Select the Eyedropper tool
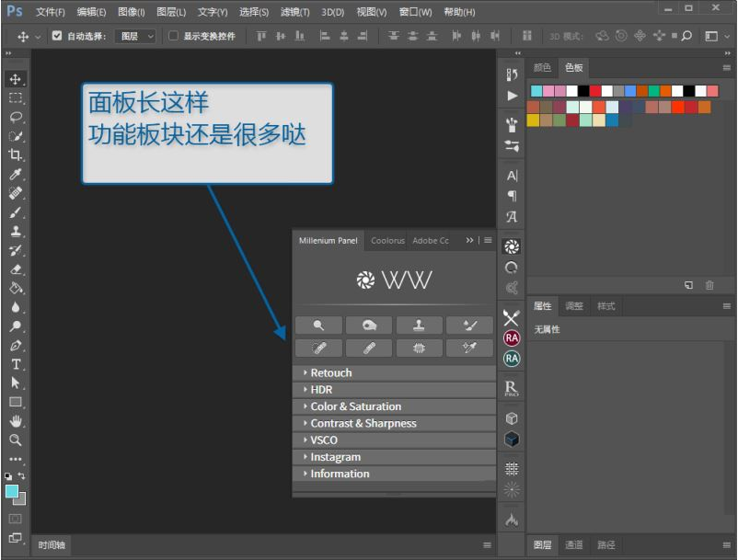This screenshot has width=738, height=560. click(x=16, y=174)
